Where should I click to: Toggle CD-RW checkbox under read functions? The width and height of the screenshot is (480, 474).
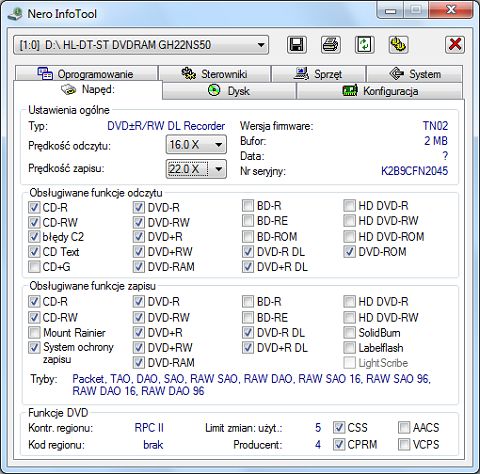click(34, 222)
